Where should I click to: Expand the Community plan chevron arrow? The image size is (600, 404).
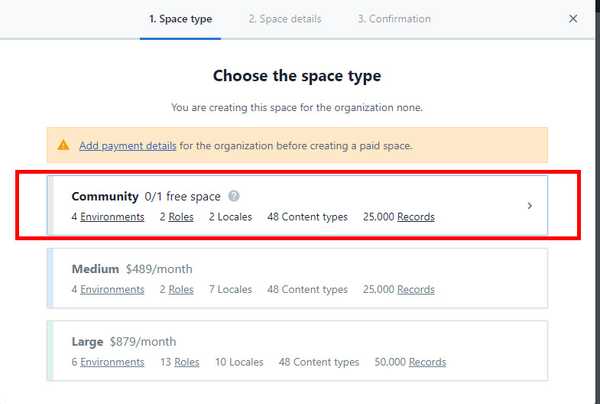point(529,206)
